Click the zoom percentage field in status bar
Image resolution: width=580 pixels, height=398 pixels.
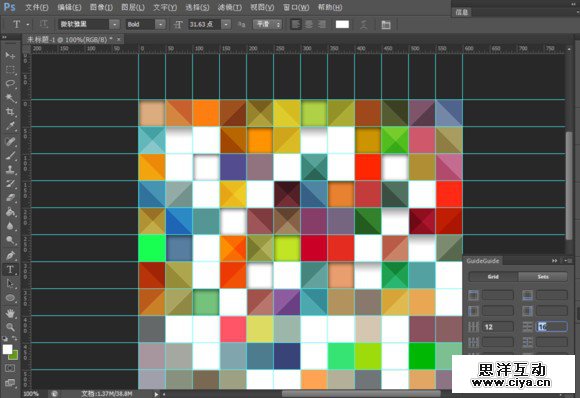point(31,394)
